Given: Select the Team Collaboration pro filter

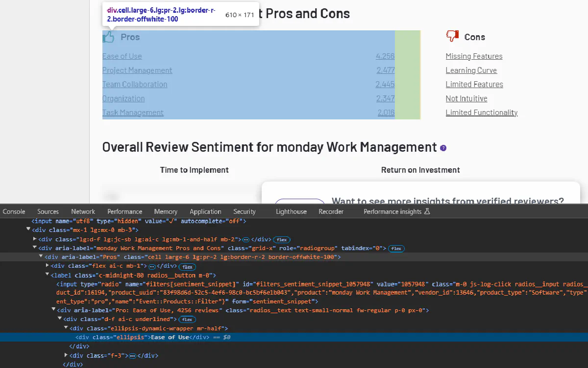Looking at the screenshot, I should pos(135,84).
